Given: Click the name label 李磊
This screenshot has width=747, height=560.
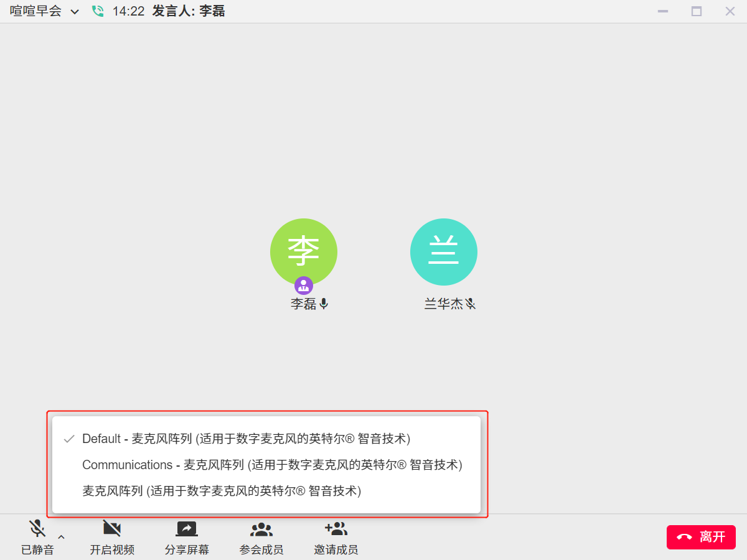Looking at the screenshot, I should coord(304,304).
